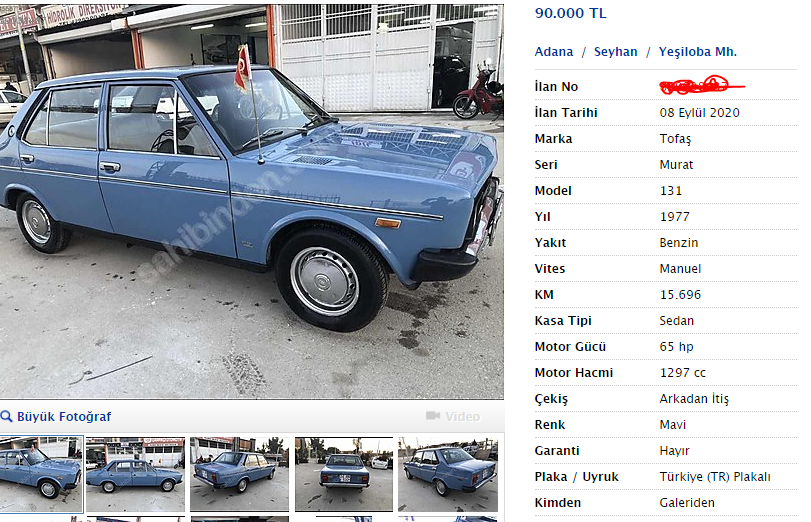
Task: Click the main blue car photo
Action: pos(252,201)
